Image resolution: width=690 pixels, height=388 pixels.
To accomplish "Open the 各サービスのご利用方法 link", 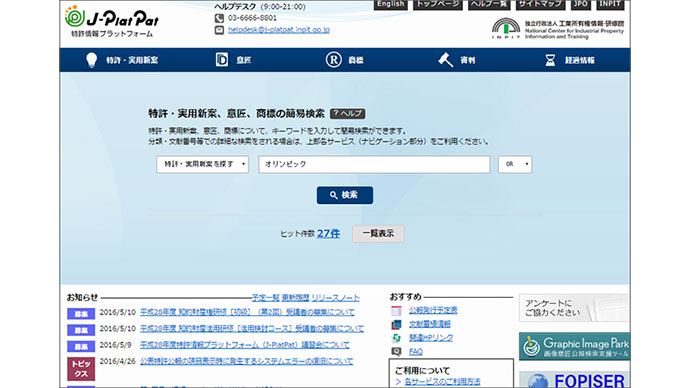I will (442, 381).
